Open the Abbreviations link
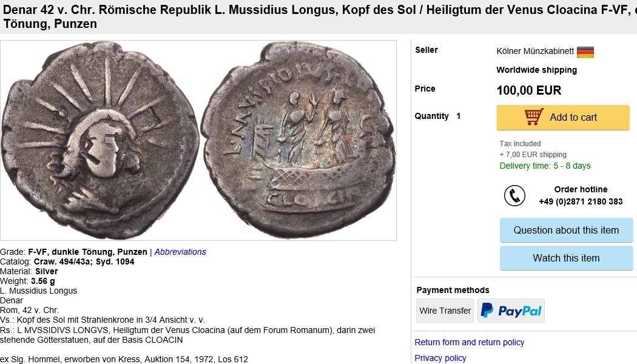Viewport: 637px width, 364px height. (180, 252)
